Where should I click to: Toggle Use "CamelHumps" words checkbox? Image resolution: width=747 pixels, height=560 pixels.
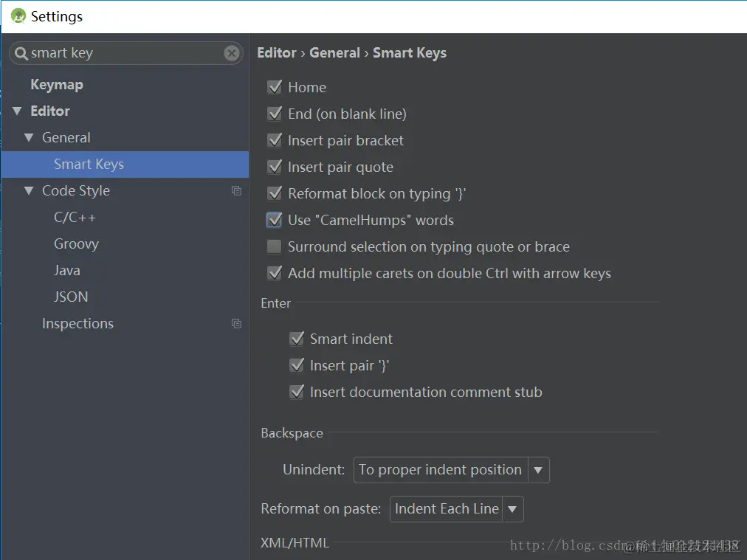[x=275, y=220]
